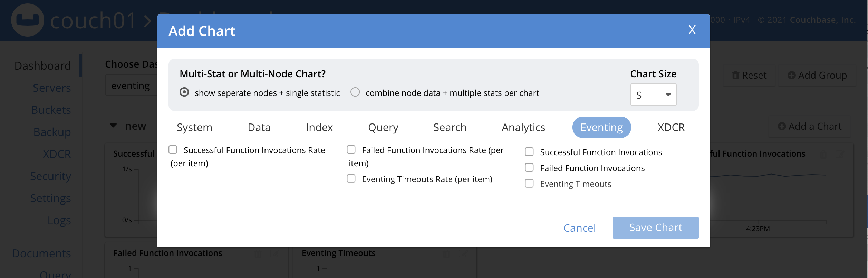The height and width of the screenshot is (278, 868).
Task: Switch to the Analytics tab
Action: coord(523,127)
